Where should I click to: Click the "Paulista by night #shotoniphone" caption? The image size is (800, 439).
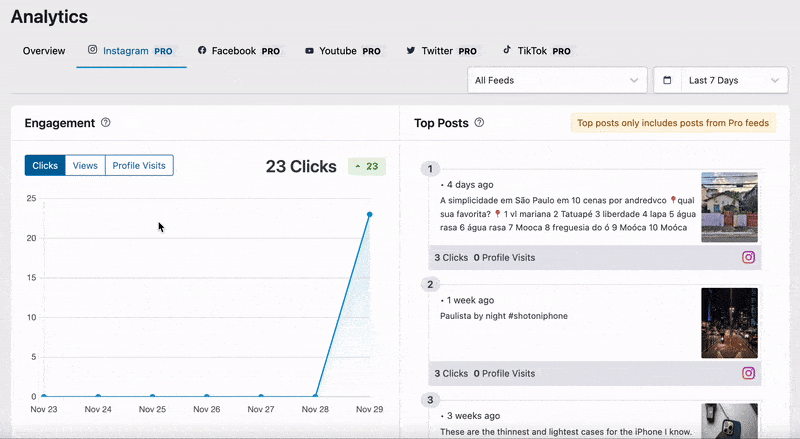pos(504,316)
